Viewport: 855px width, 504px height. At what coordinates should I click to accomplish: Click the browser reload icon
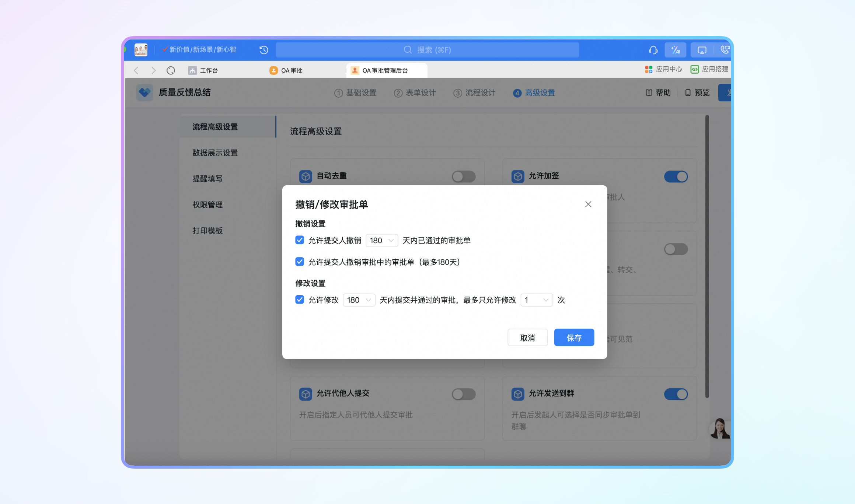click(x=171, y=70)
